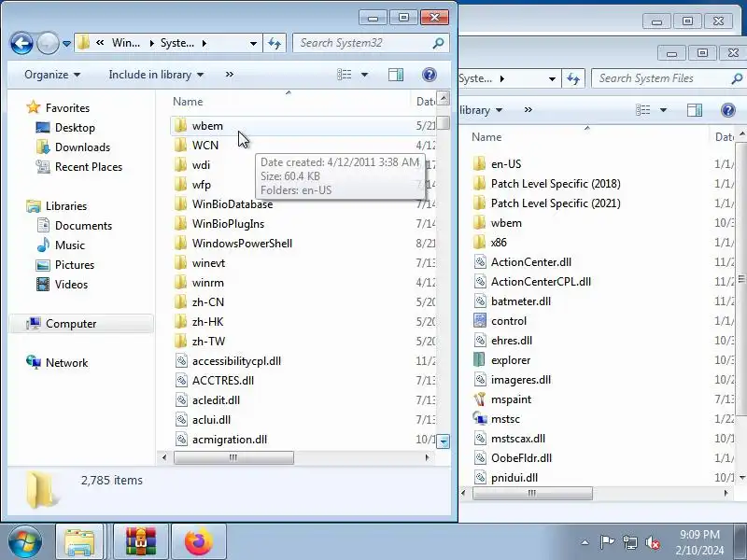Open Desktop in the navigation pane
Viewport: 747px width, 560px height.
pyautogui.click(x=75, y=128)
